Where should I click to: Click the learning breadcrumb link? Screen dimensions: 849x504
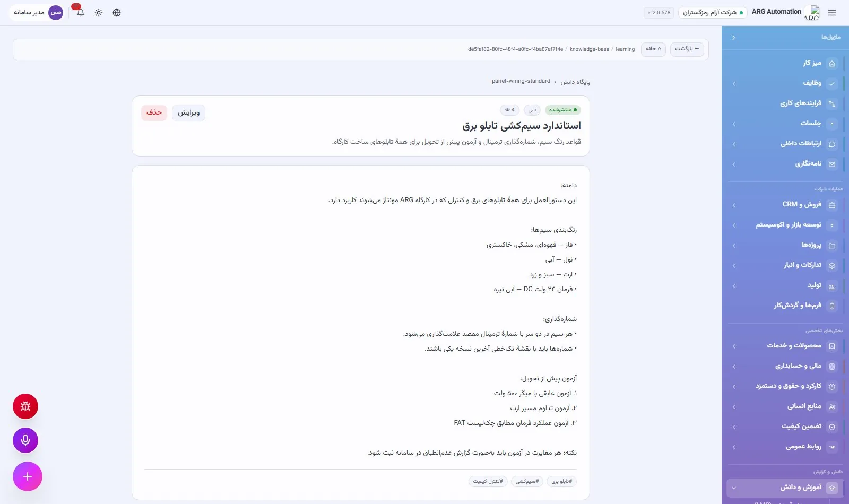(x=625, y=49)
